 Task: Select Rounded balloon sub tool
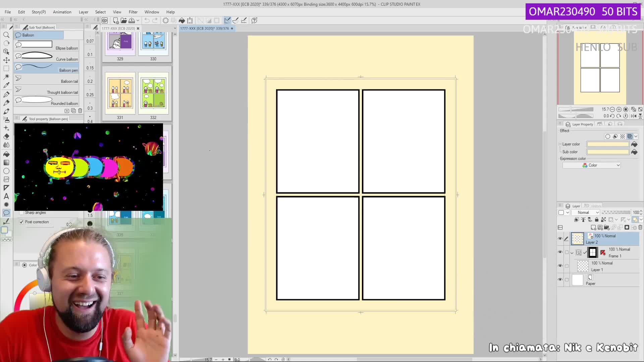(47, 101)
